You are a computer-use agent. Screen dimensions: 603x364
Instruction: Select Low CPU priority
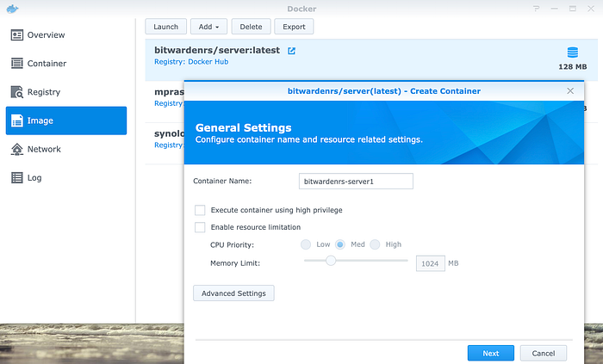306,244
